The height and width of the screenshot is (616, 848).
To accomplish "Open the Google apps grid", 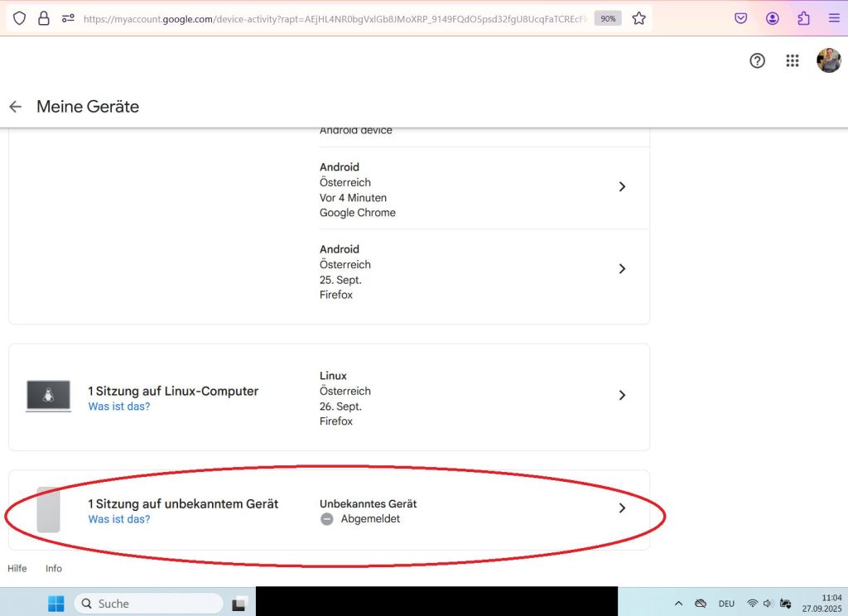I will [x=793, y=60].
